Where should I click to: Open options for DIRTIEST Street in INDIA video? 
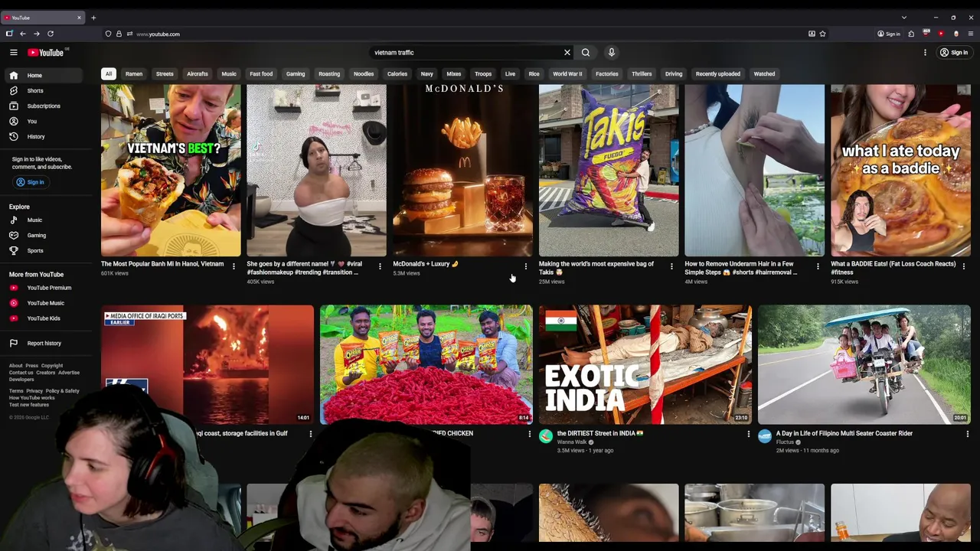point(748,434)
